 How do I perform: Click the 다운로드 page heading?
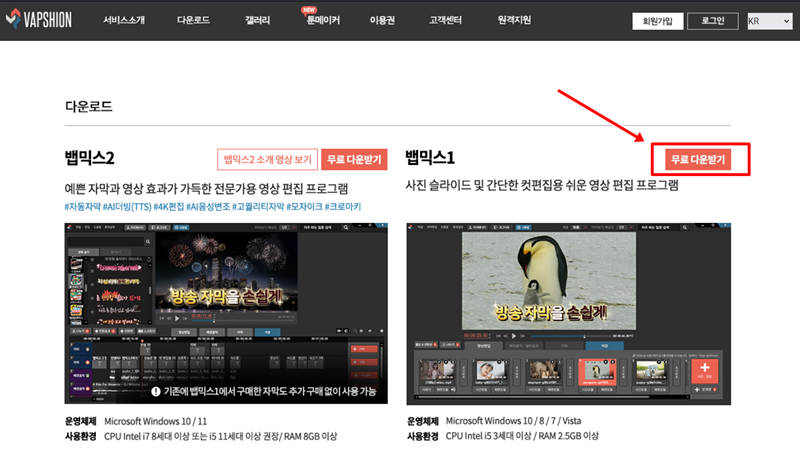click(89, 106)
